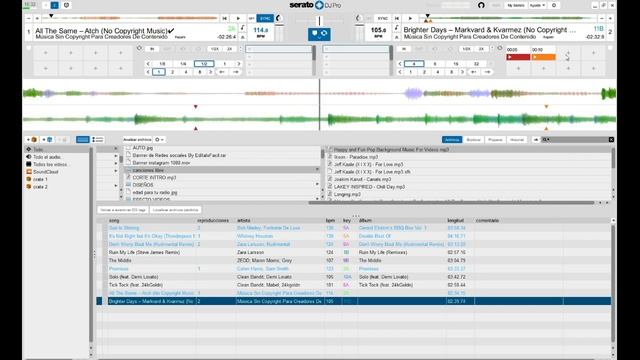Switch to Historial tab
The height and width of the screenshot is (360, 640).
click(x=517, y=140)
